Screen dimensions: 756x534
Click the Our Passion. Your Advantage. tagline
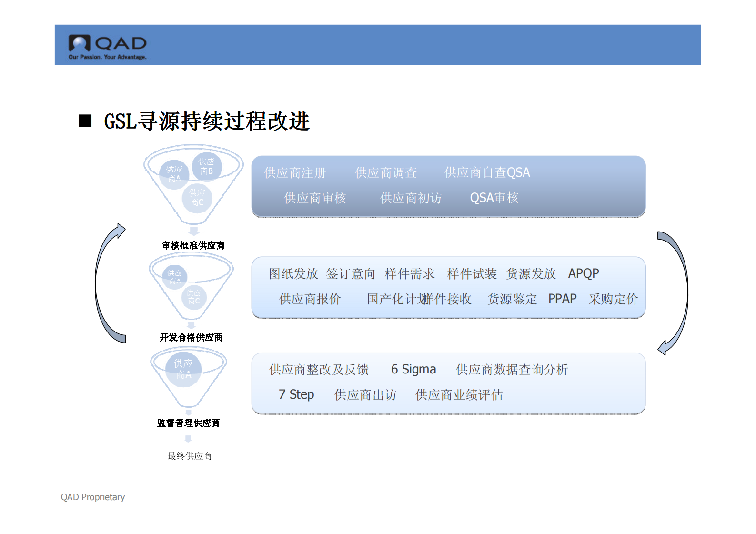[x=108, y=57]
